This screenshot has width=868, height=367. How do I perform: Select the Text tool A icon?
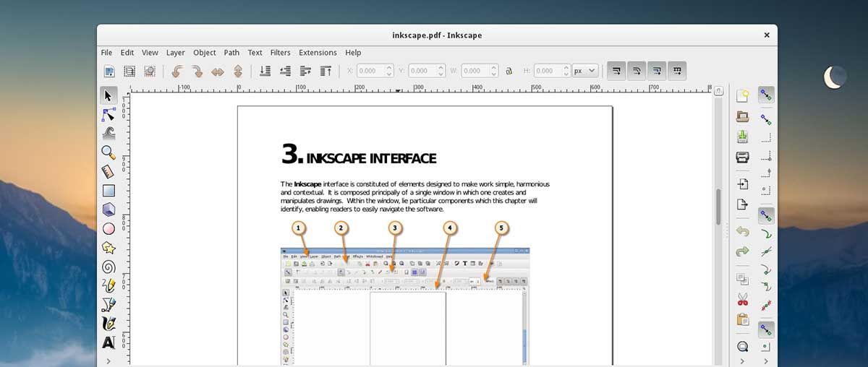[109, 342]
